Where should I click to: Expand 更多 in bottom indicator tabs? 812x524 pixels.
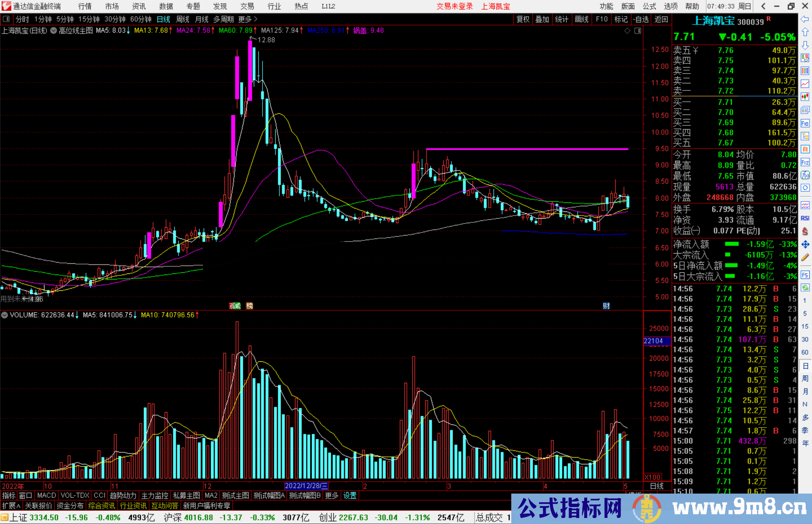(x=332, y=496)
